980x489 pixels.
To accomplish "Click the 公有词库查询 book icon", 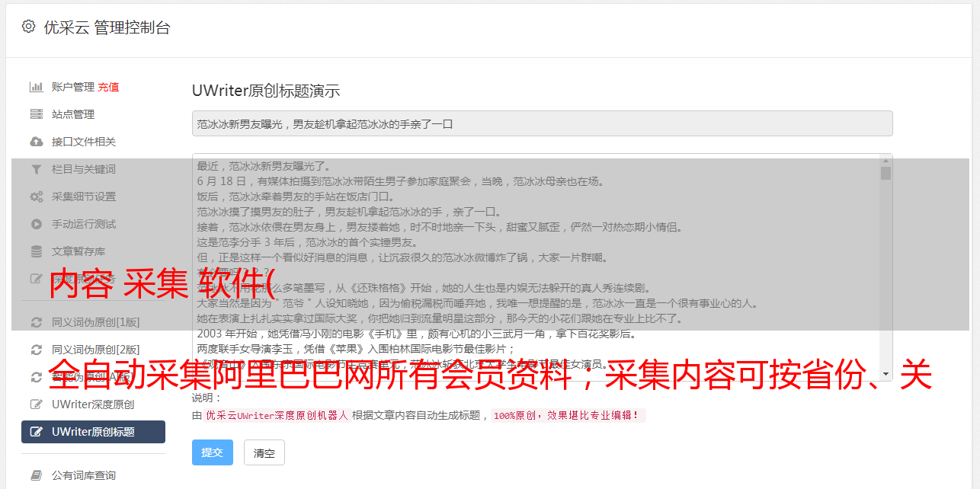I will click(x=36, y=475).
